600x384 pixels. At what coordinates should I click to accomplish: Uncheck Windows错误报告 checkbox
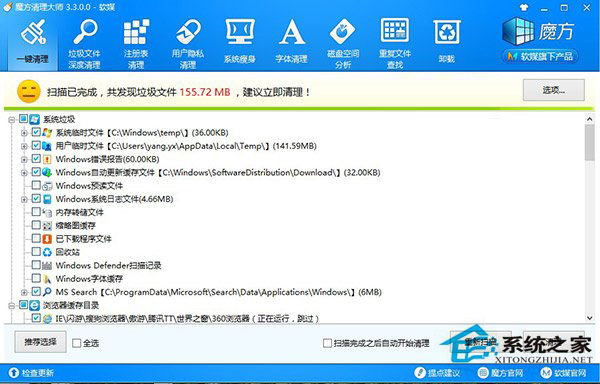click(x=36, y=159)
